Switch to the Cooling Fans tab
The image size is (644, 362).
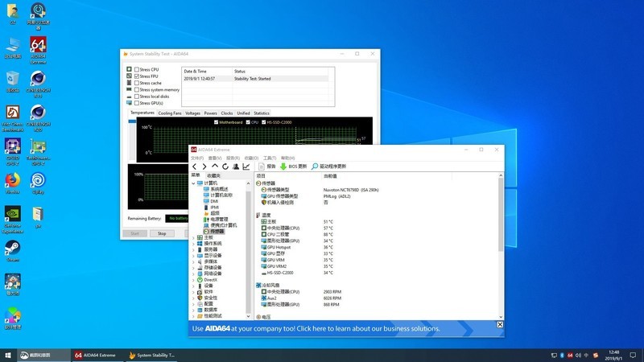pos(169,113)
